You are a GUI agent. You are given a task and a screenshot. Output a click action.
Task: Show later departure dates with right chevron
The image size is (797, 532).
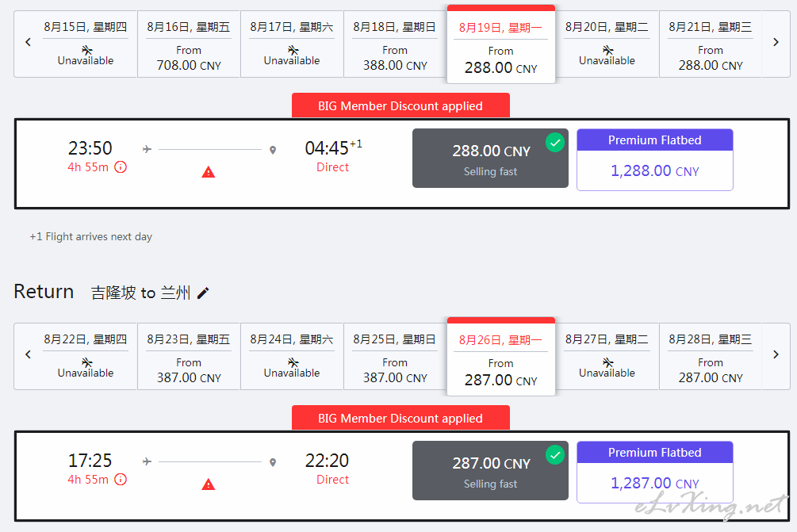pyautogui.click(x=776, y=42)
